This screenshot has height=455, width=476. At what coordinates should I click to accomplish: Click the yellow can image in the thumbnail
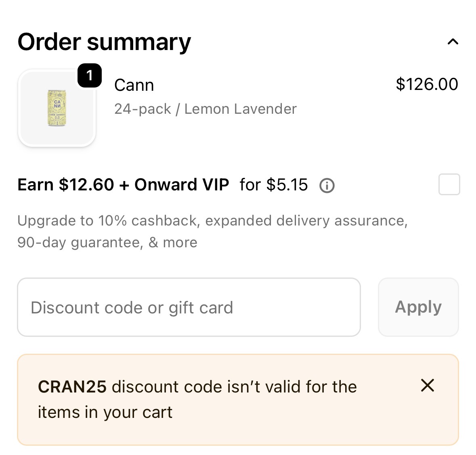tap(57, 108)
